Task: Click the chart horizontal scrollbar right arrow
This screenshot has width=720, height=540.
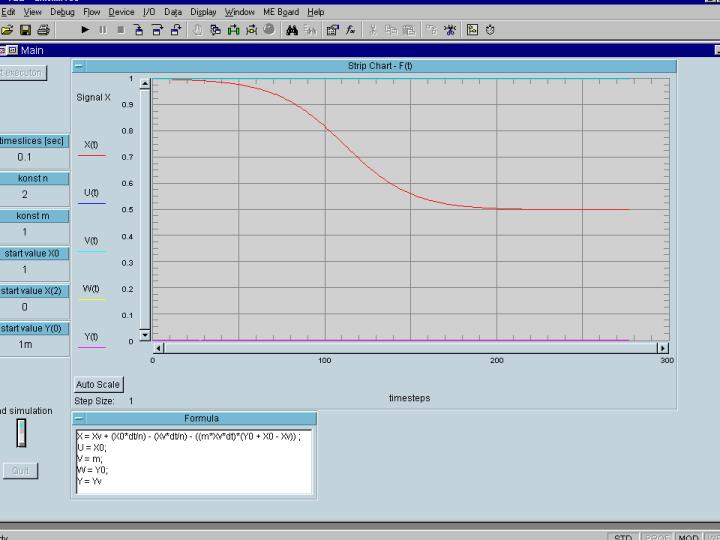Action: coord(662,348)
